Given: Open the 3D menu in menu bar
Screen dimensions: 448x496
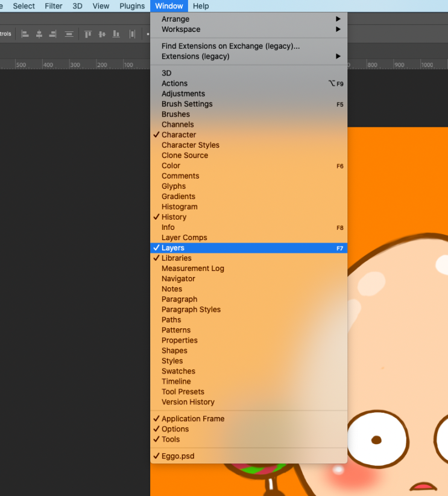Looking at the screenshot, I should pos(77,6).
